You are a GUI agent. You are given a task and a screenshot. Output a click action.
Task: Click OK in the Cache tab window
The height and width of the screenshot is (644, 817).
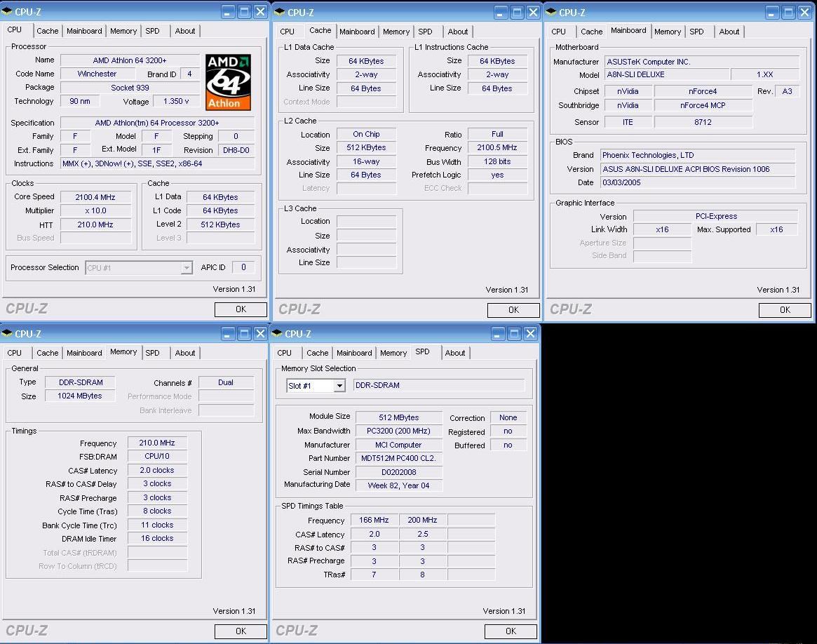coord(513,310)
